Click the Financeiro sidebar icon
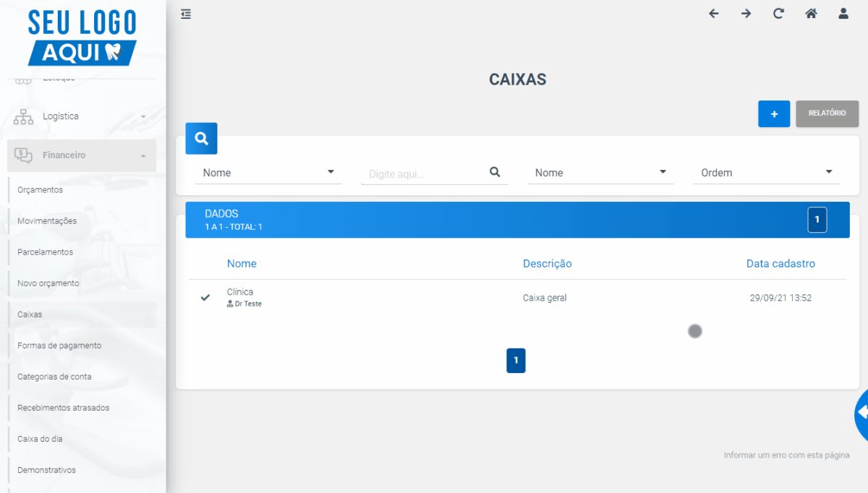Viewport: 868px width, 493px height. [24, 155]
